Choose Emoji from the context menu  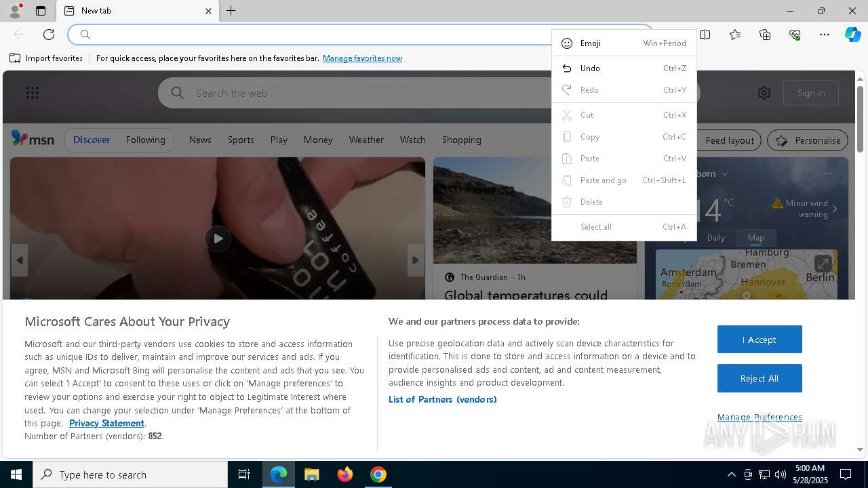624,43
